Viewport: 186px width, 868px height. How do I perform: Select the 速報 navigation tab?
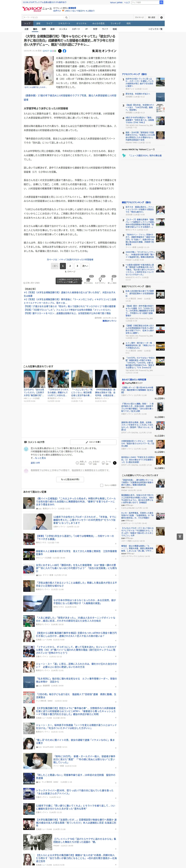38,24
